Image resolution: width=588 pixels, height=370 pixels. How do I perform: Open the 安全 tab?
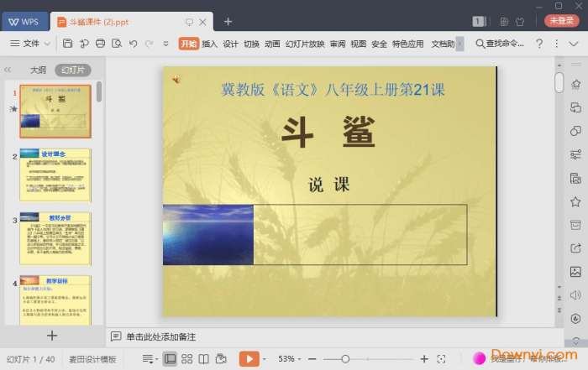point(379,44)
